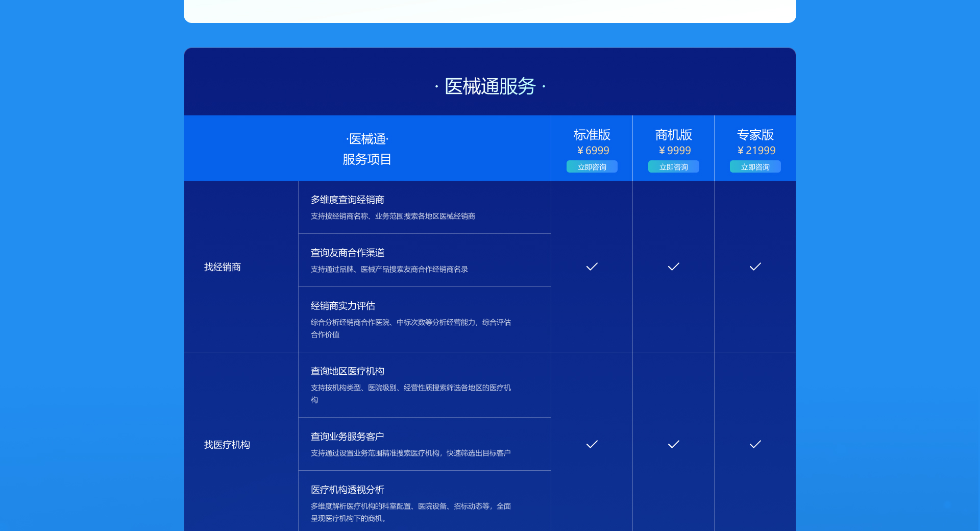Click 标准版 checkmark in 找经销商 row
This screenshot has height=531, width=980.
click(592, 267)
